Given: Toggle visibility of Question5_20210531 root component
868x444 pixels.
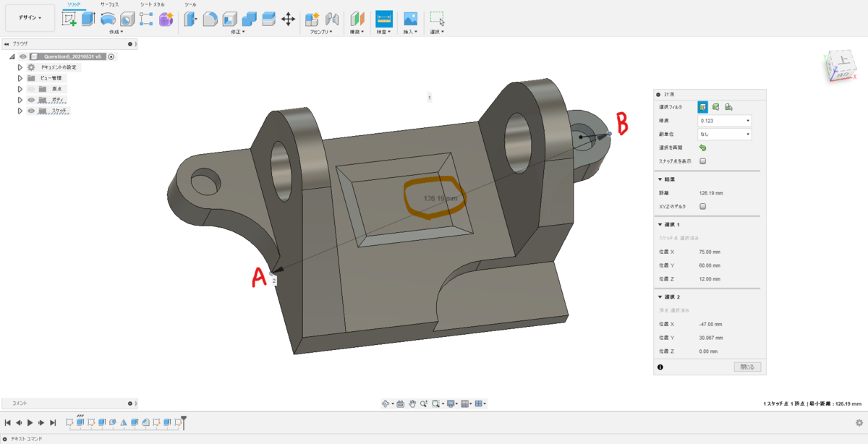Looking at the screenshot, I should 23,56.
